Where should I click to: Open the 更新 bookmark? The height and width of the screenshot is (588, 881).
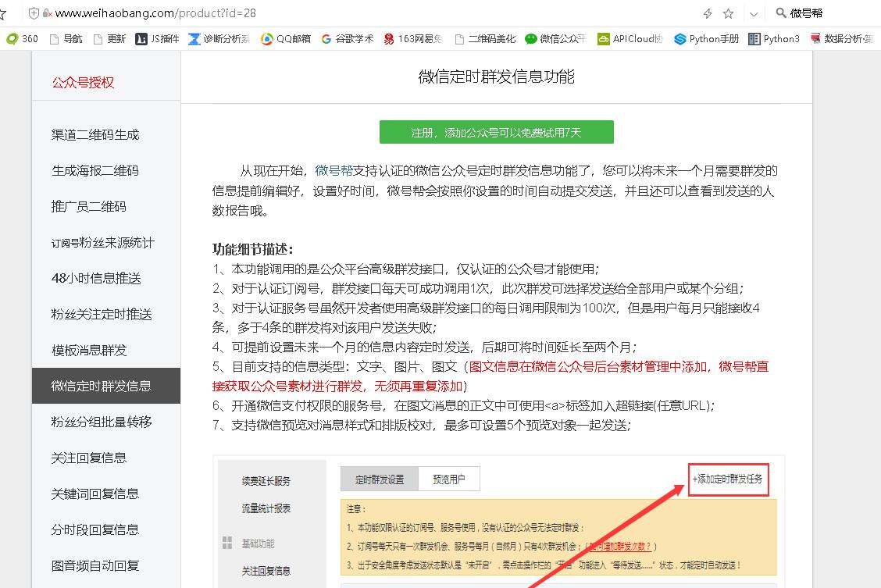point(109,39)
